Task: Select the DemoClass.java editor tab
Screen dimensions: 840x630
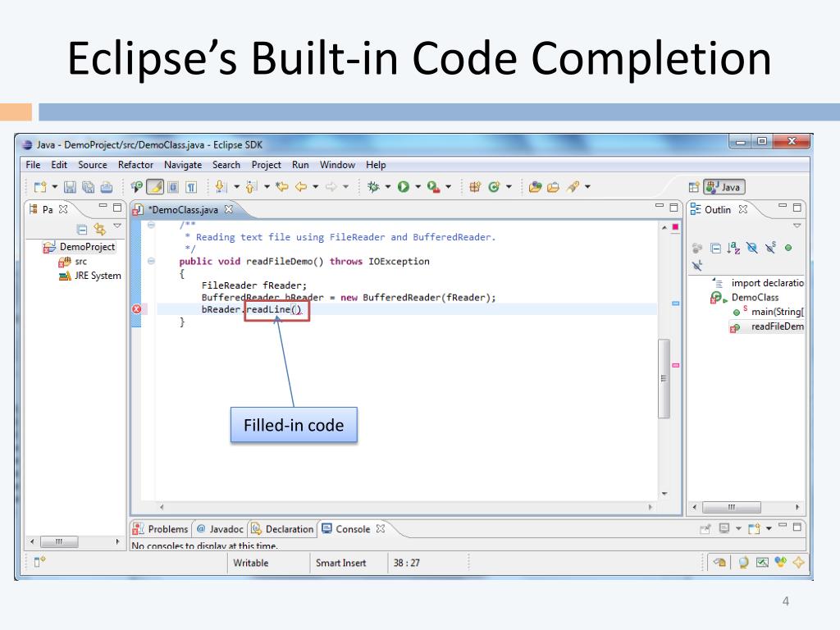Action: (183, 209)
